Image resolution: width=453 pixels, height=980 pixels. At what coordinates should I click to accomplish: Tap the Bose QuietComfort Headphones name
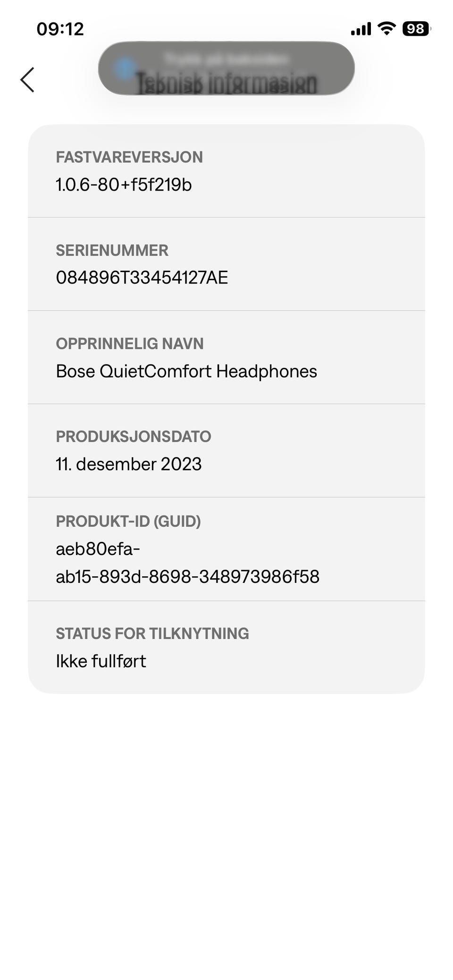(186, 372)
